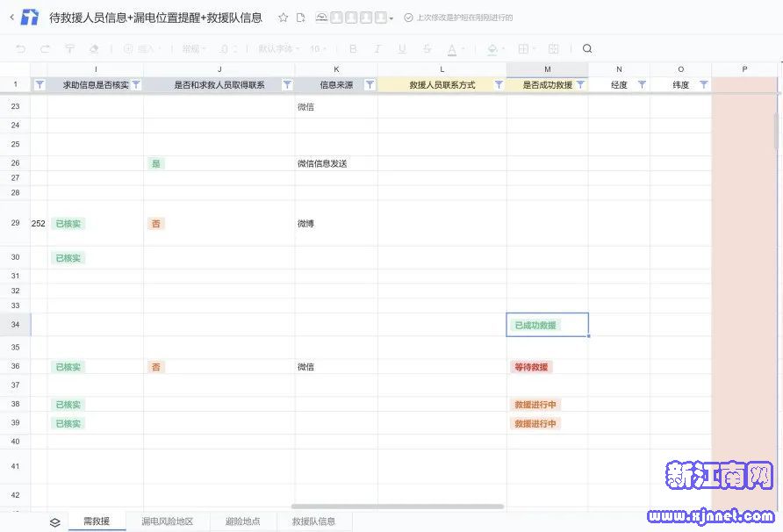Click the move-to-folder icon beside the star
Viewport: 783px width, 532px height.
(301, 18)
